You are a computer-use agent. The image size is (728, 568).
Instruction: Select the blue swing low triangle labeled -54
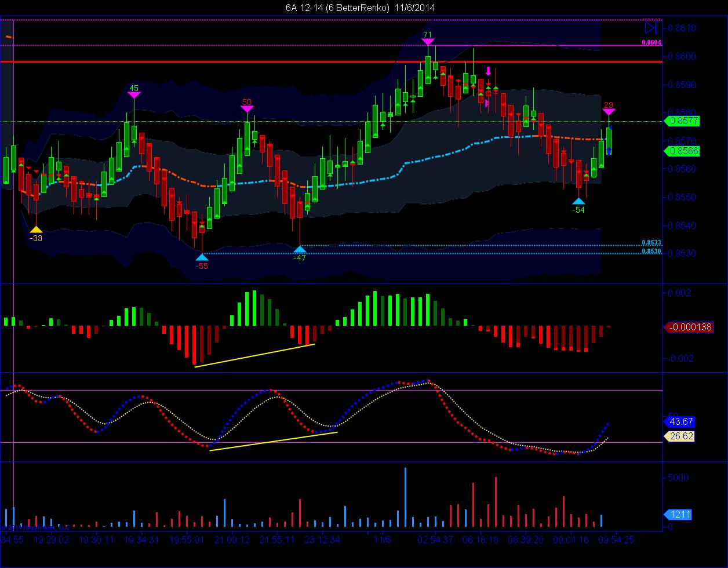(578, 201)
